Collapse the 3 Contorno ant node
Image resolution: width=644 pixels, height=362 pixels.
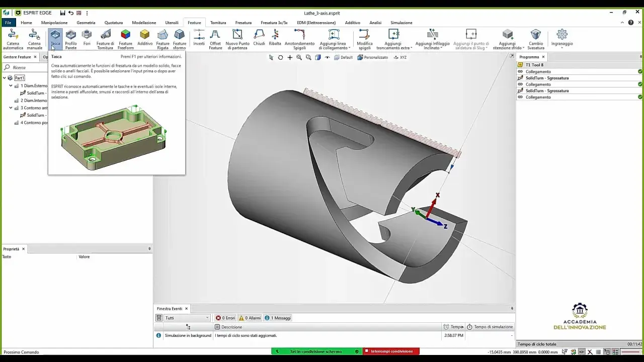tap(11, 108)
